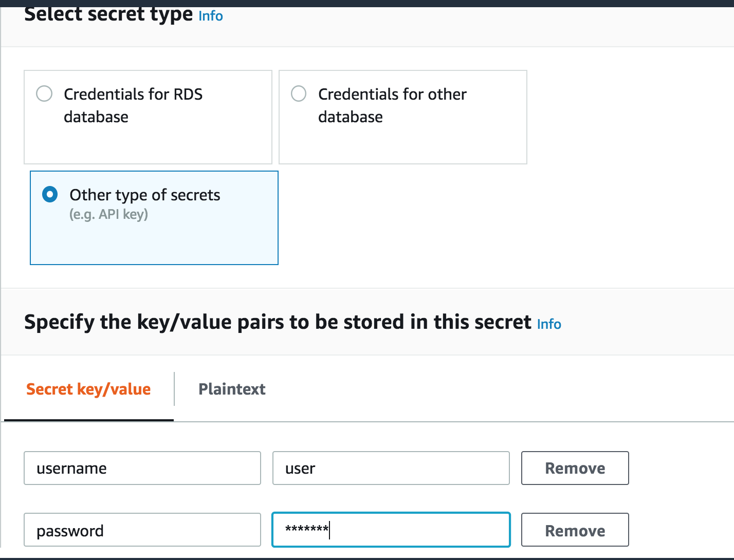The image size is (734, 560).
Task: Click the Credentials for RDS database label text
Action: tap(133, 105)
